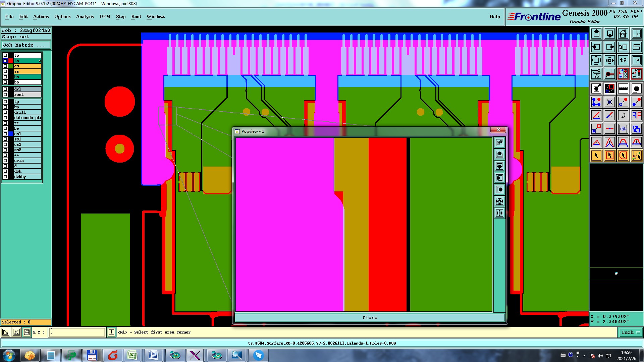Image resolution: width=644 pixels, height=362 pixels.
Task: Toggle the bs layer checkbox
Action: (5, 77)
